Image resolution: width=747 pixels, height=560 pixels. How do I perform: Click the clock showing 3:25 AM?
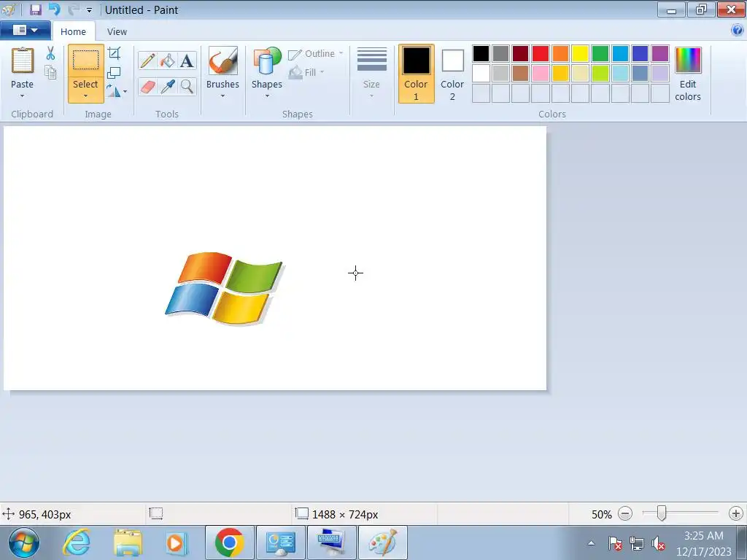coord(703,535)
